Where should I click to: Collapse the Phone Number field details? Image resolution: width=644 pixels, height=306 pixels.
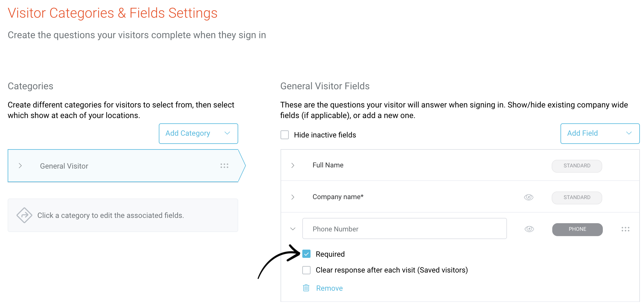pyautogui.click(x=293, y=229)
